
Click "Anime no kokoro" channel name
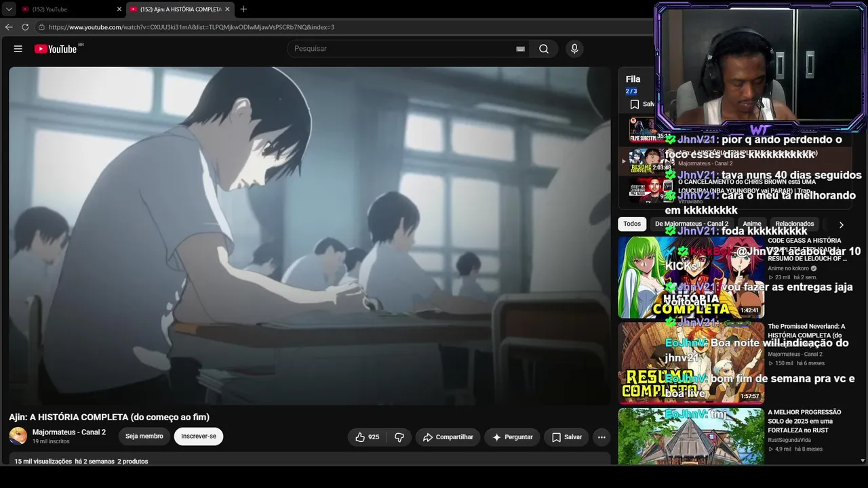click(x=789, y=268)
